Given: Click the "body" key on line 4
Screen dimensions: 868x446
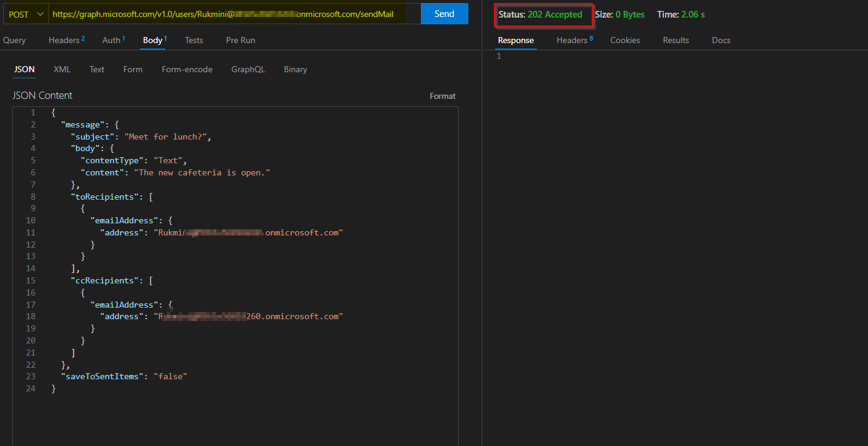Looking at the screenshot, I should click(85, 148).
